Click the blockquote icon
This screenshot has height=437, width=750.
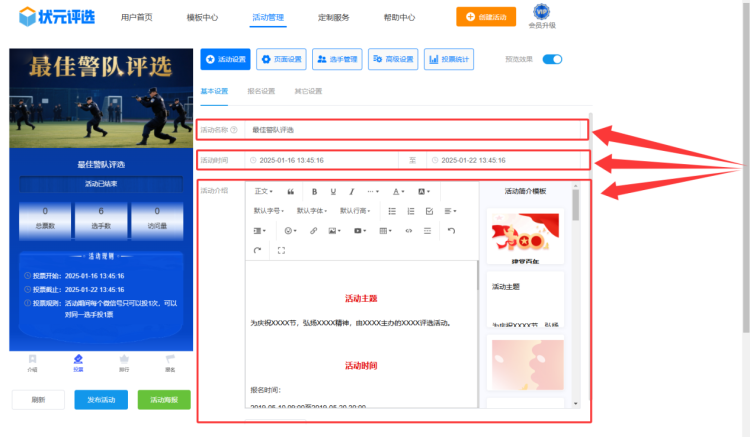click(x=291, y=191)
